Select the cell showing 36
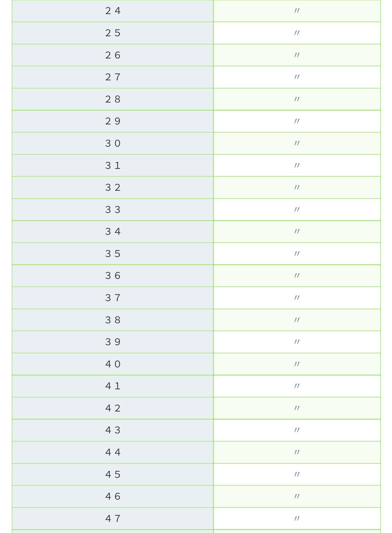 click(113, 276)
